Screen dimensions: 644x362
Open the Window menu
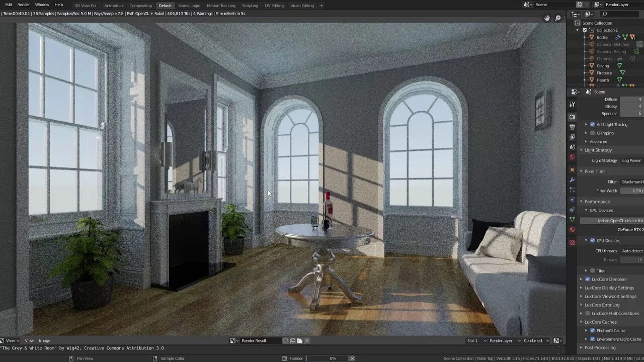click(42, 5)
